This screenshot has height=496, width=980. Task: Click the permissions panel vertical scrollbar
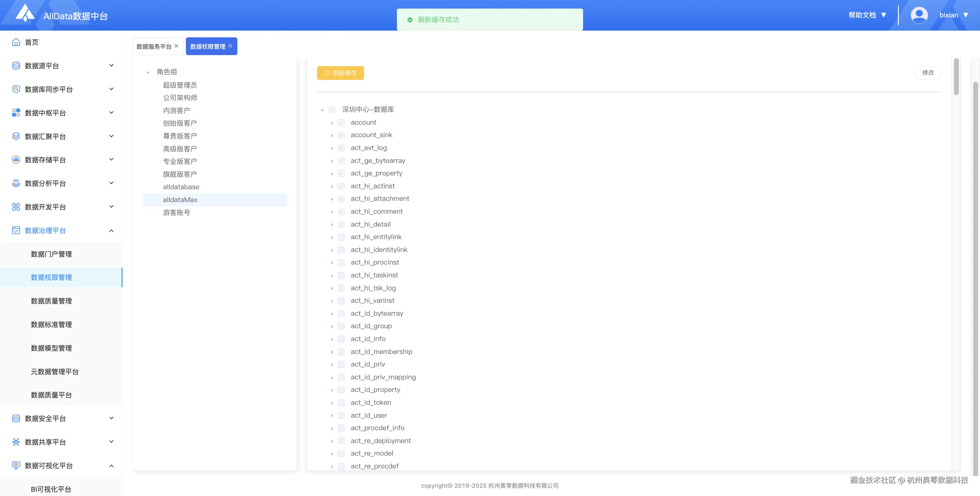click(956, 77)
